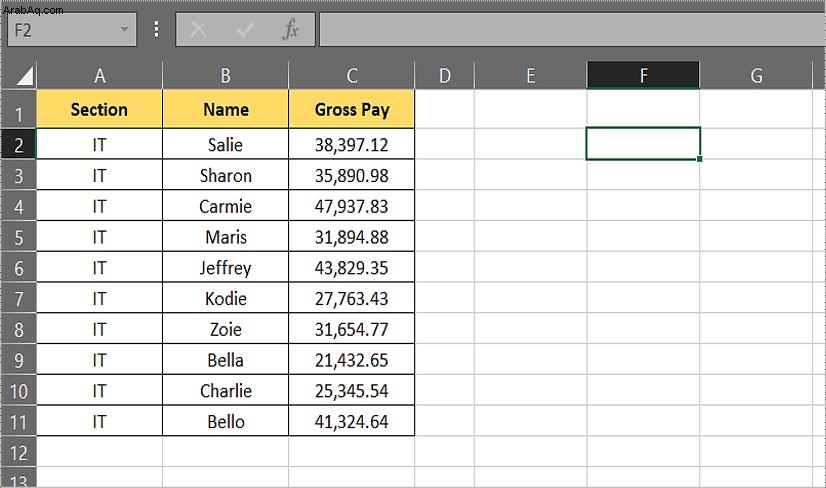
Task: Click the value 38,397.12
Action: (351, 144)
